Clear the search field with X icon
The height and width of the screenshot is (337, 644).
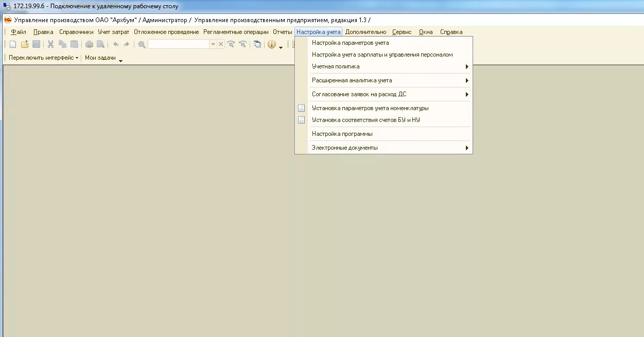point(221,44)
